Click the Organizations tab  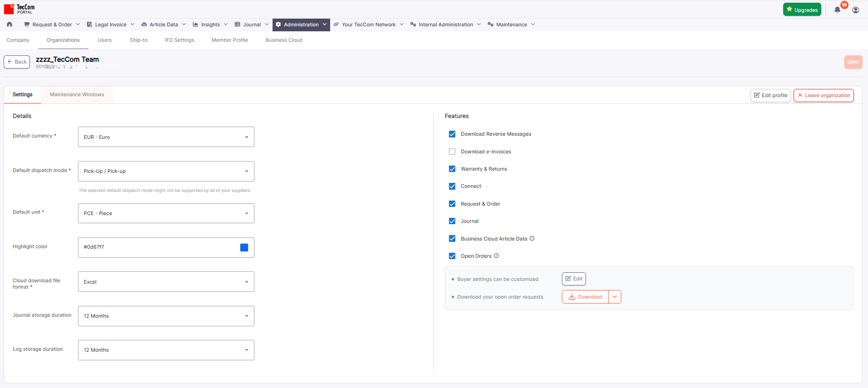coord(63,40)
